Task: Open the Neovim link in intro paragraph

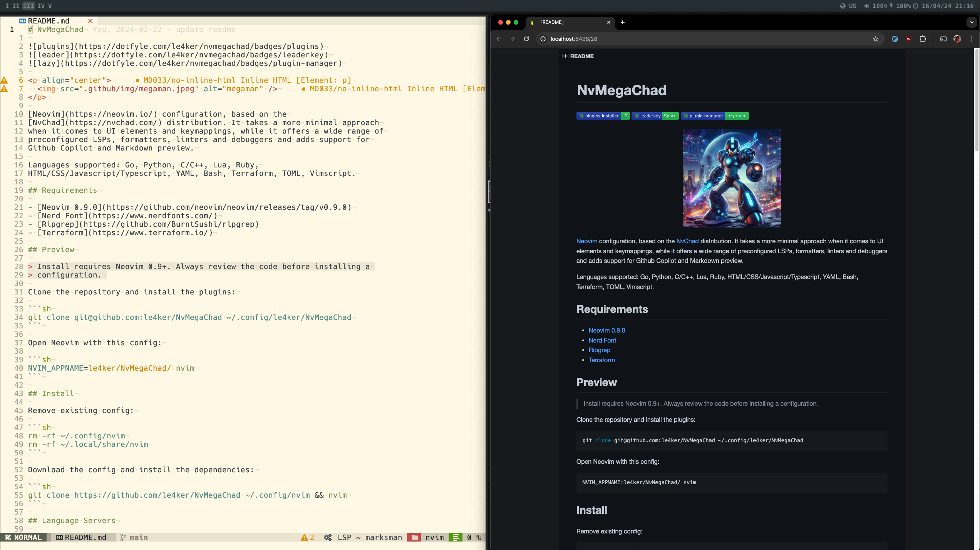Action: click(x=587, y=241)
